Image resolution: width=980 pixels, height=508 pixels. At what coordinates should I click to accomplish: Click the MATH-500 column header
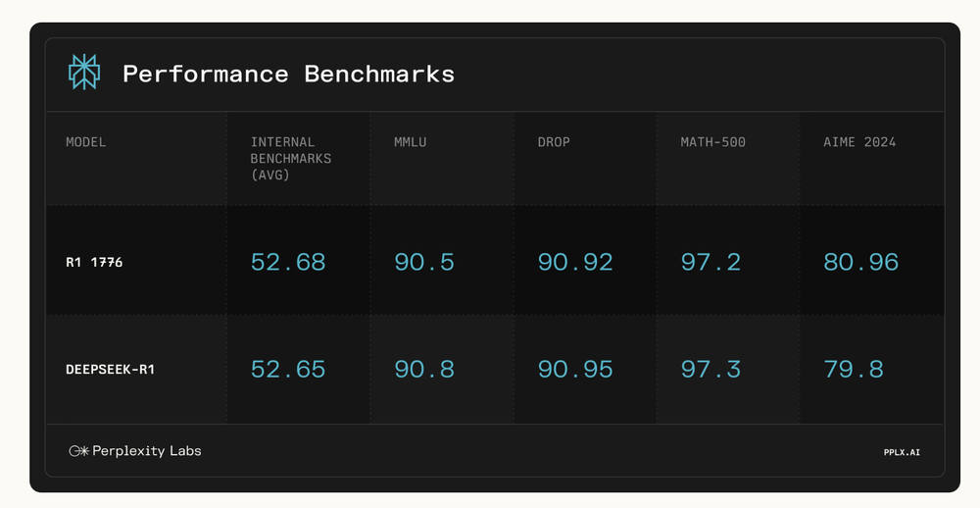click(x=713, y=142)
